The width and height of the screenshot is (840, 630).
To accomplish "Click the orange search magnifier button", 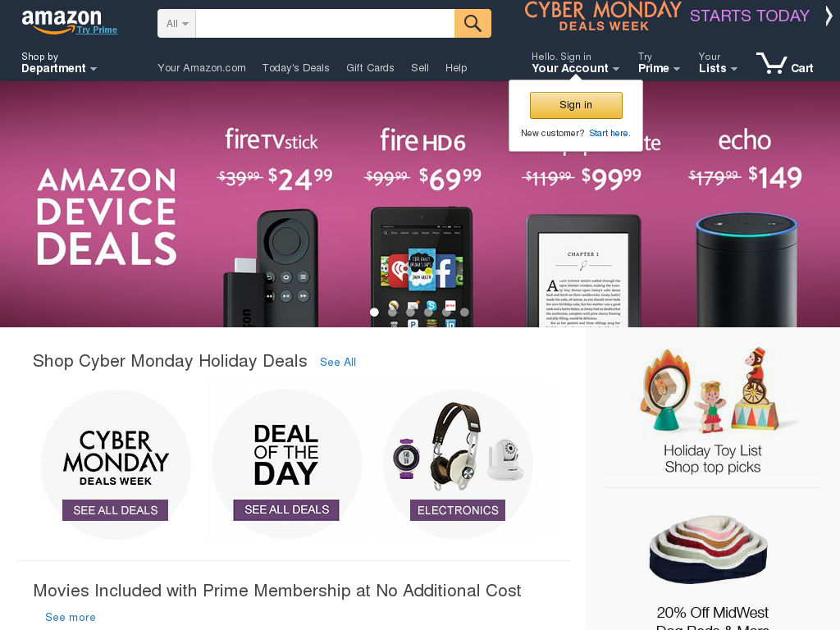I will tap(472, 23).
